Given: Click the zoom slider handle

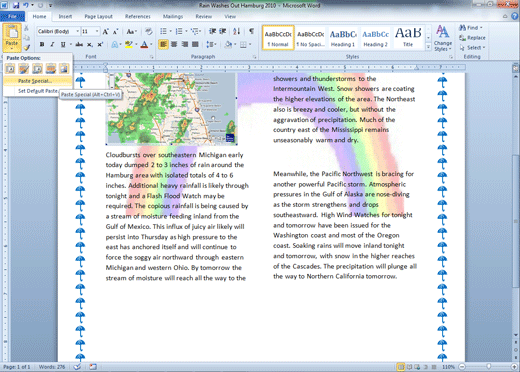Looking at the screenshot, I should coord(489,367).
